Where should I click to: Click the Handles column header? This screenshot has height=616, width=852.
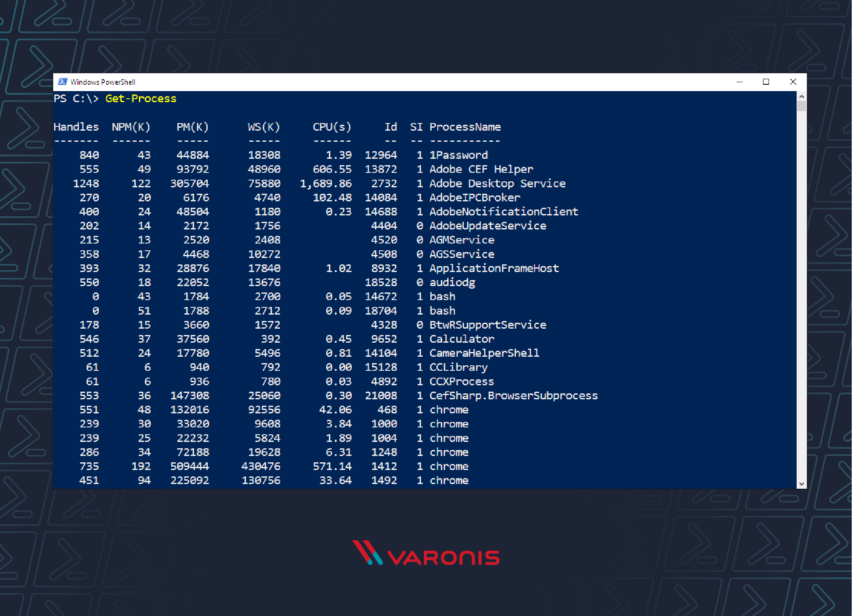coord(76,126)
